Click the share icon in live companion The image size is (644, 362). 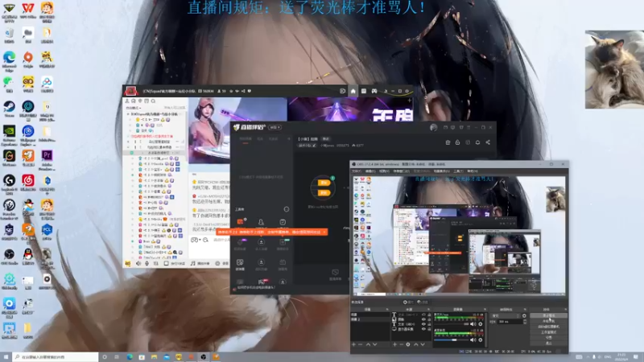click(x=488, y=142)
